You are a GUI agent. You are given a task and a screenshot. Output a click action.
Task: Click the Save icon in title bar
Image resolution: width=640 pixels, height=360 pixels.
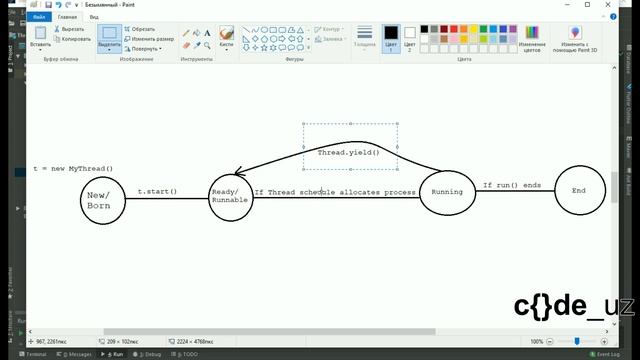pyautogui.click(x=49, y=5)
